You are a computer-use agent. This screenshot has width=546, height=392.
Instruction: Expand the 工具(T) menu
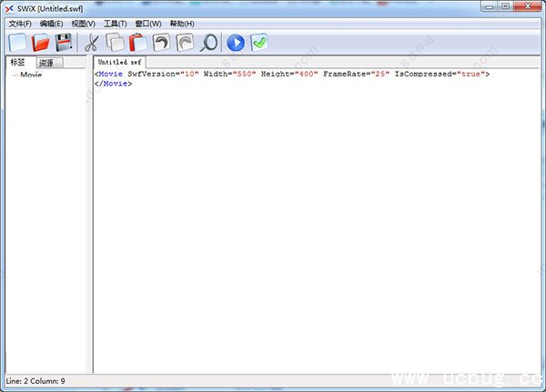116,23
